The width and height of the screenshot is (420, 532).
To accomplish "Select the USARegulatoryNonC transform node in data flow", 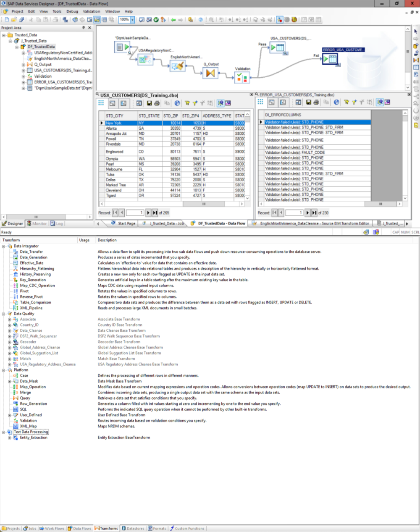I will (x=145, y=60).
